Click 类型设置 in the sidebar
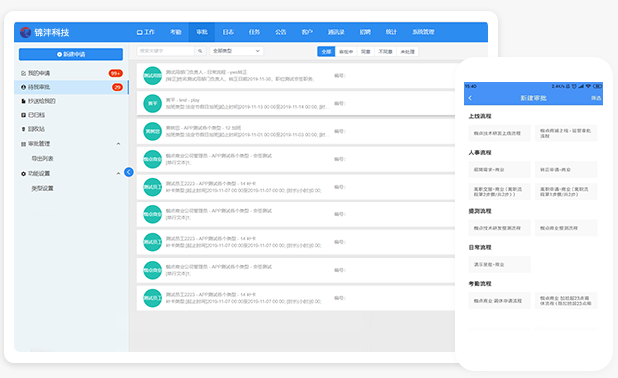618x378 pixels. (x=43, y=188)
